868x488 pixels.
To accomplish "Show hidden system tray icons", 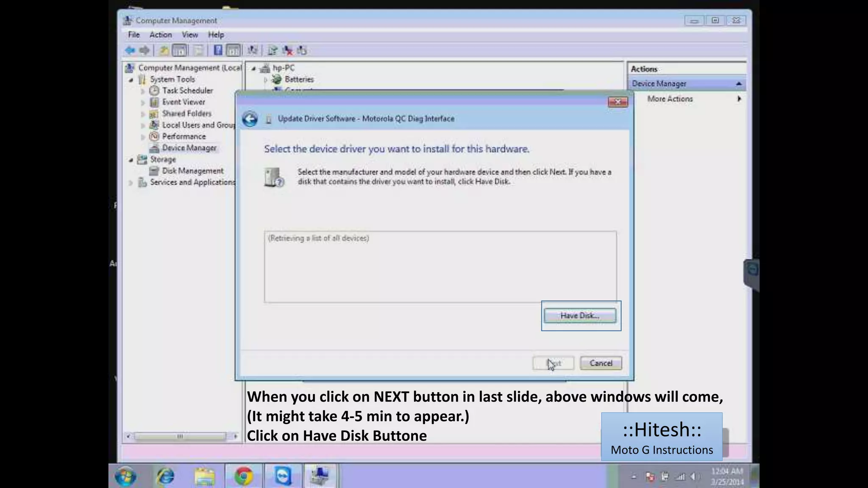I will [x=634, y=477].
